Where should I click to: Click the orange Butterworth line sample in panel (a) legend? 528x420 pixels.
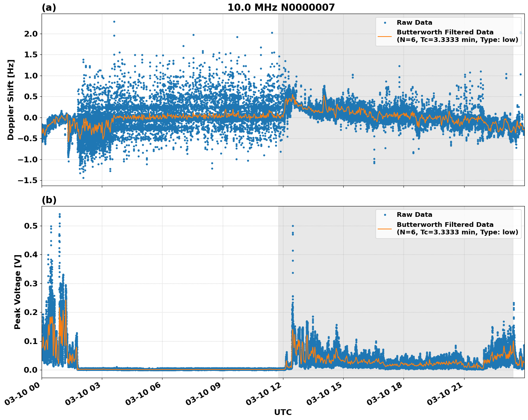coord(385,36)
